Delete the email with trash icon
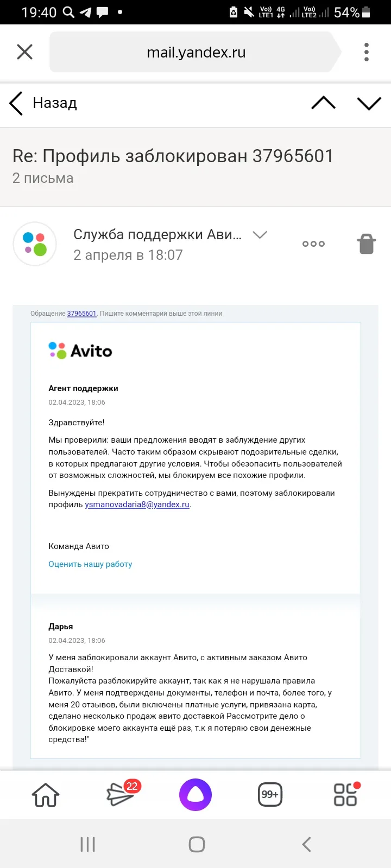The image size is (391, 868). point(367,244)
